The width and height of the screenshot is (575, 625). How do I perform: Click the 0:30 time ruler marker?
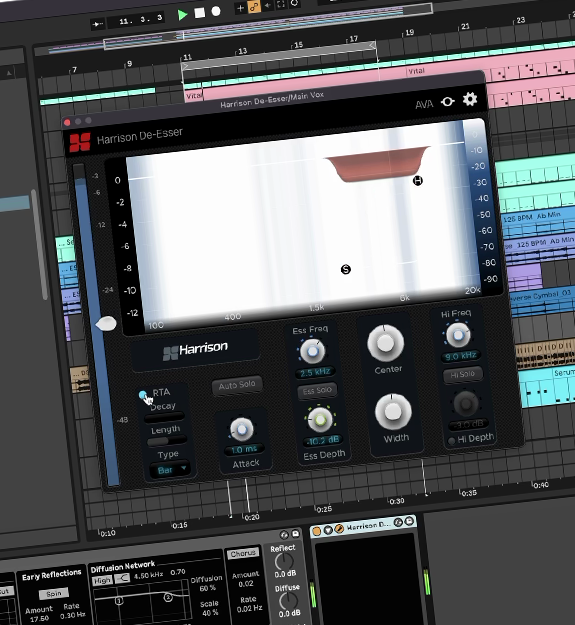pos(397,501)
